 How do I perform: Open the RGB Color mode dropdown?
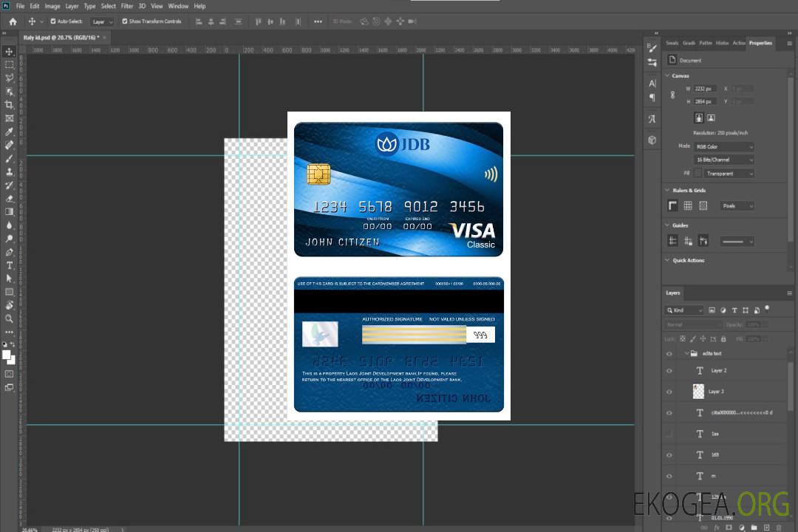point(723,146)
